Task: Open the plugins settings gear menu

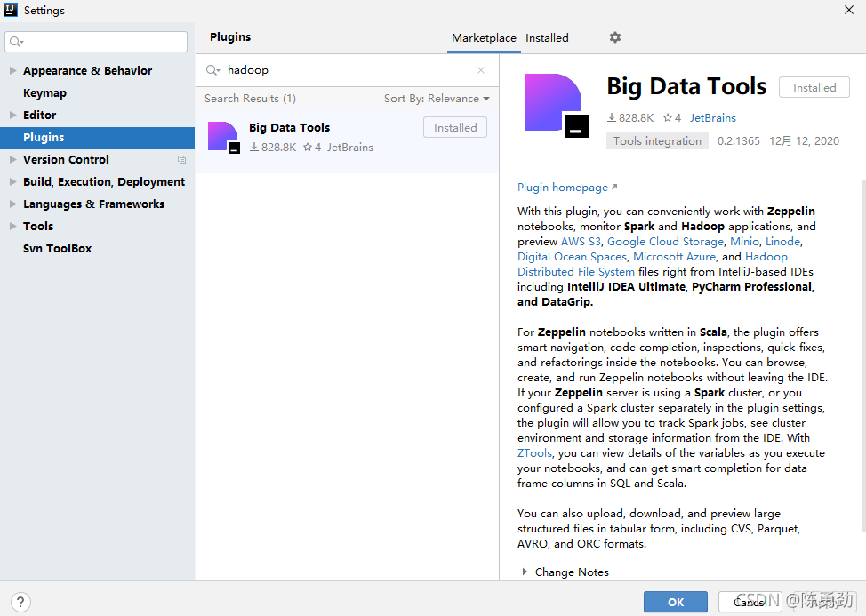Action: (x=614, y=37)
